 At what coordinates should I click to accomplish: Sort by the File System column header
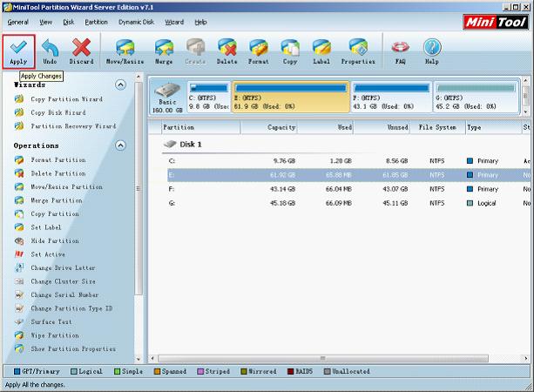pos(437,127)
